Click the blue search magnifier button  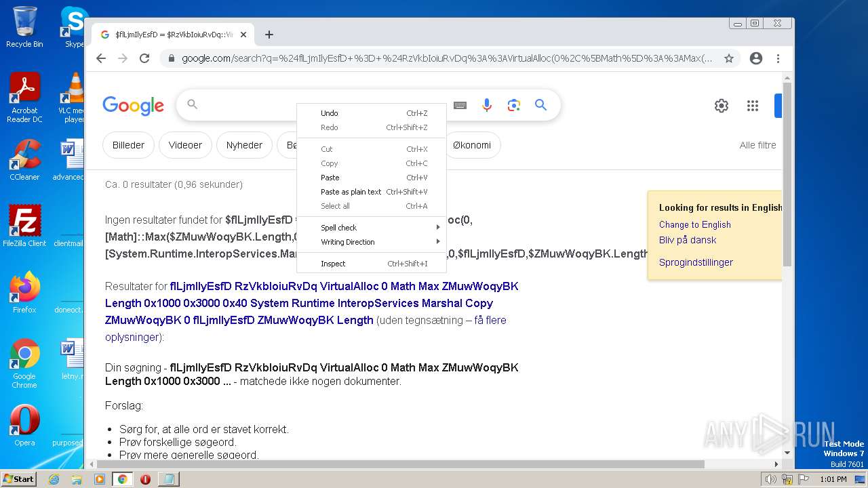click(540, 105)
